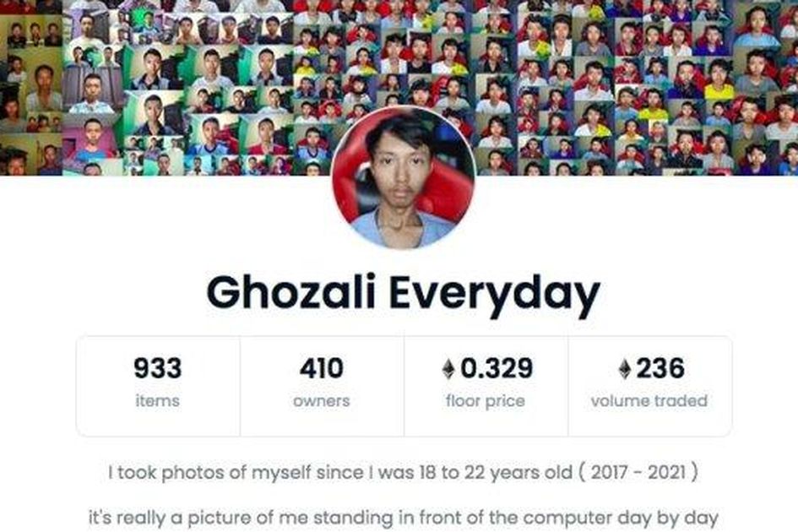
Task: Click the 0.329 floor price stat
Action: [486, 386]
